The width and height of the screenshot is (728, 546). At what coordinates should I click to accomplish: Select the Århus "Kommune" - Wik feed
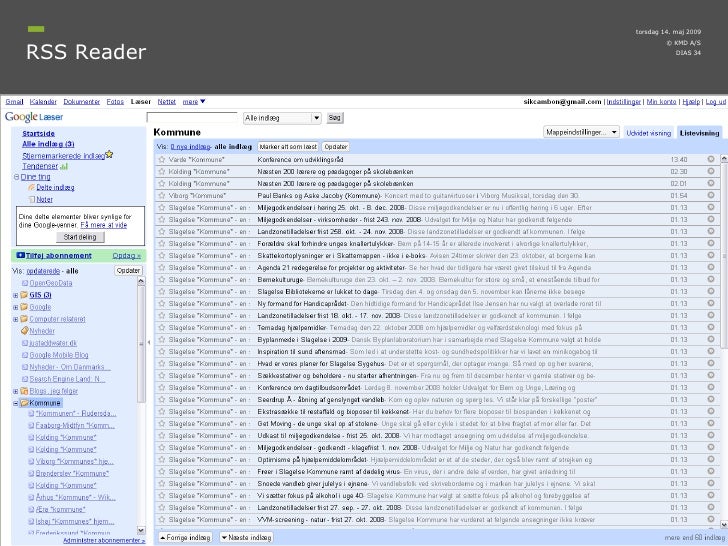[x=76, y=497]
